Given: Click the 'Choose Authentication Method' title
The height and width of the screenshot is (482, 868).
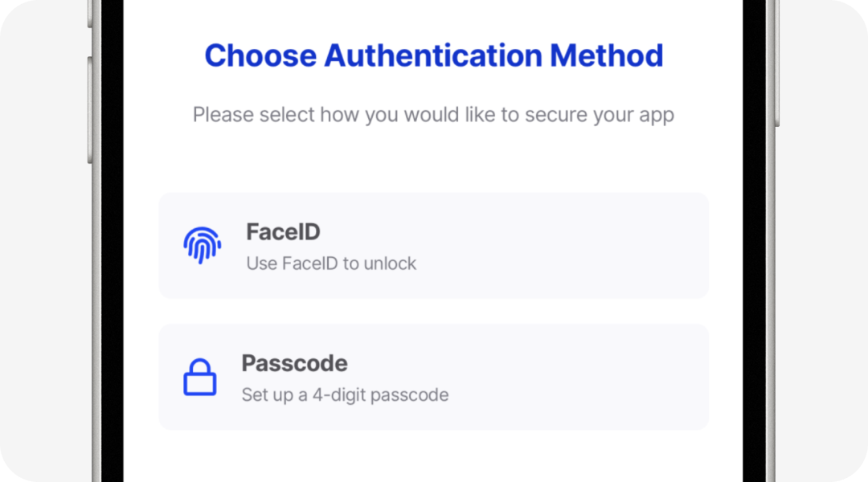Looking at the screenshot, I should pos(434,55).
